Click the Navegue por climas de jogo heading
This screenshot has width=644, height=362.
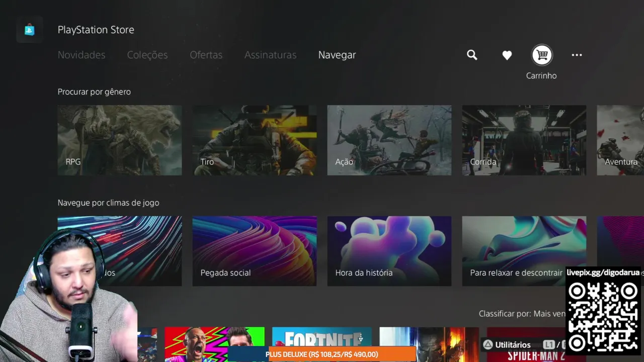108,203
